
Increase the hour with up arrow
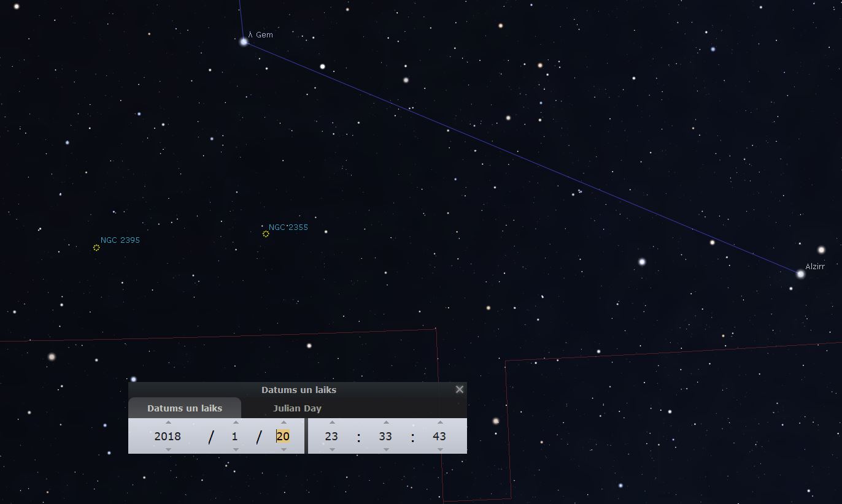click(332, 422)
